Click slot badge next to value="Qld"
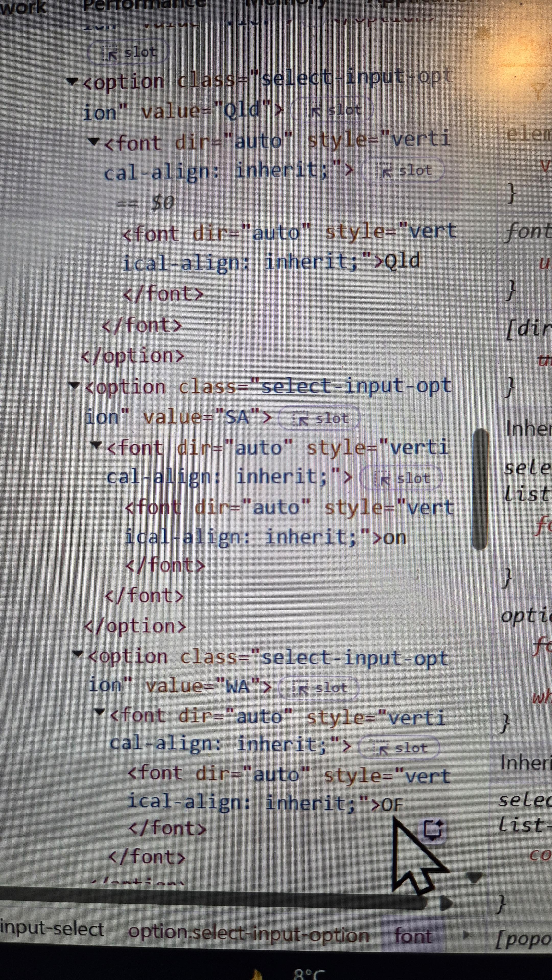The image size is (552, 980). tap(332, 110)
